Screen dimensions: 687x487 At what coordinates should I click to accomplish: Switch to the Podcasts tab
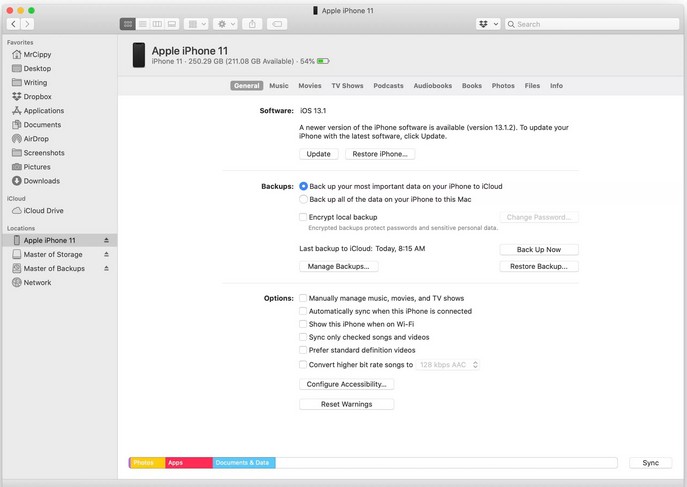coord(388,85)
